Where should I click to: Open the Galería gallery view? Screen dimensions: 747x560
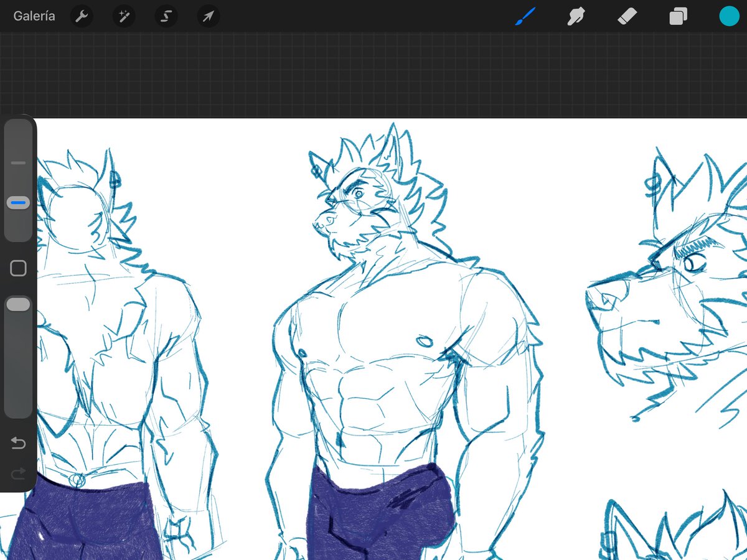pos(34,16)
